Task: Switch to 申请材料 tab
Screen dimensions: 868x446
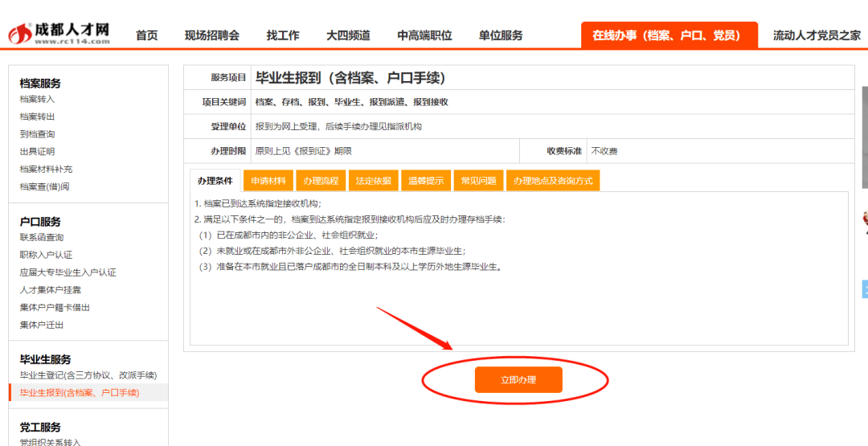Action: pyautogui.click(x=268, y=180)
